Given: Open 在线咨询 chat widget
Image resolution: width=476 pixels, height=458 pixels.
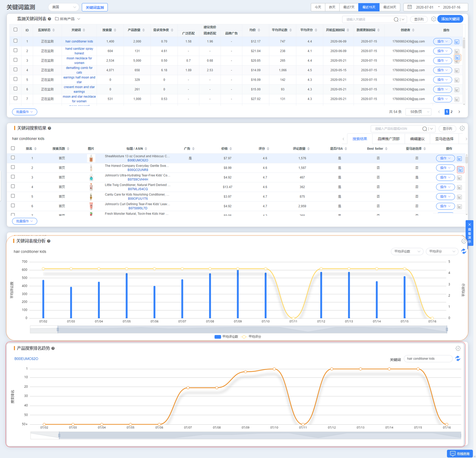Looking at the screenshot, I should pos(460,453).
